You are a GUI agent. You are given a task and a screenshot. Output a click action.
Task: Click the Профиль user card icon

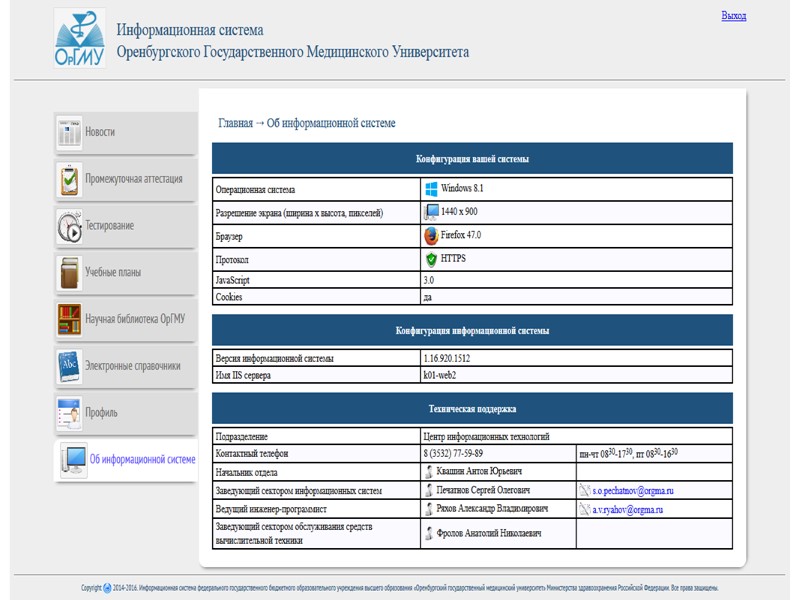[69, 413]
